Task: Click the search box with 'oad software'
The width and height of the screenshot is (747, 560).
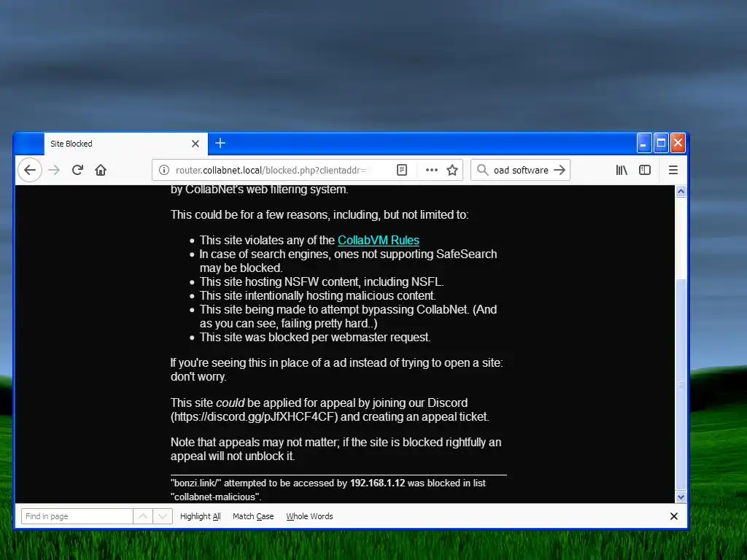Action: (521, 170)
